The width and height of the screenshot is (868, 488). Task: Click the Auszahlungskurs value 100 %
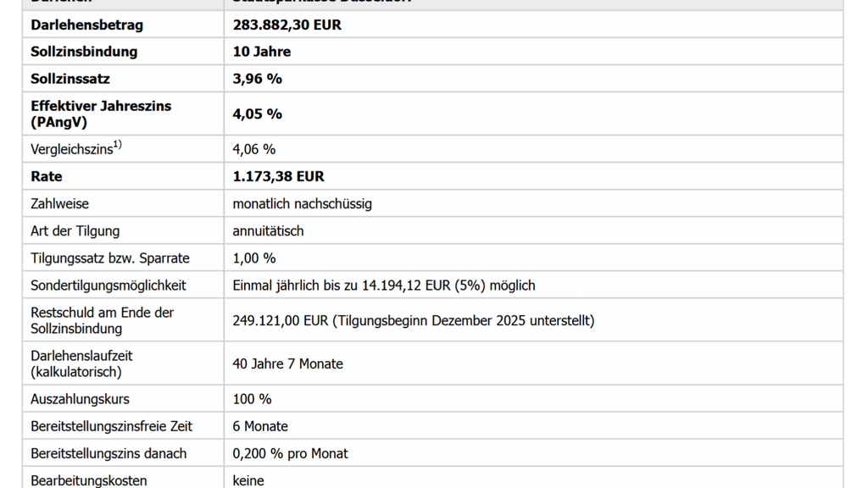(x=253, y=399)
